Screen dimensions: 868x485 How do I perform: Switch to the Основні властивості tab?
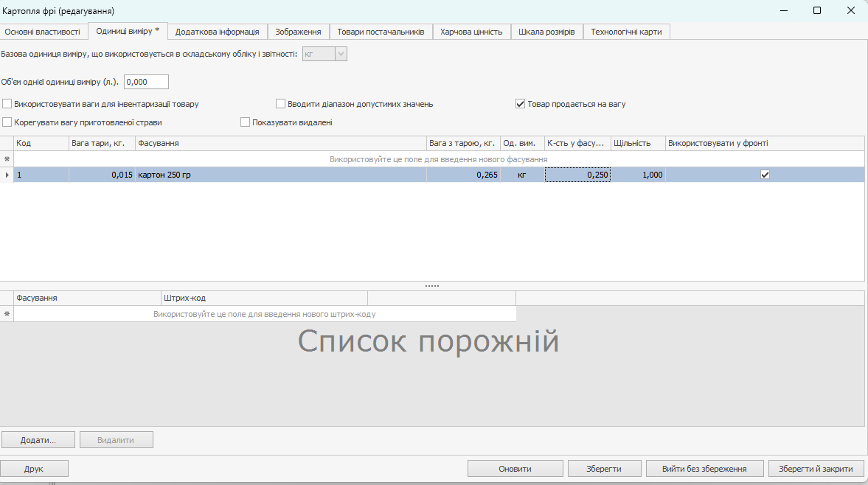pos(43,32)
